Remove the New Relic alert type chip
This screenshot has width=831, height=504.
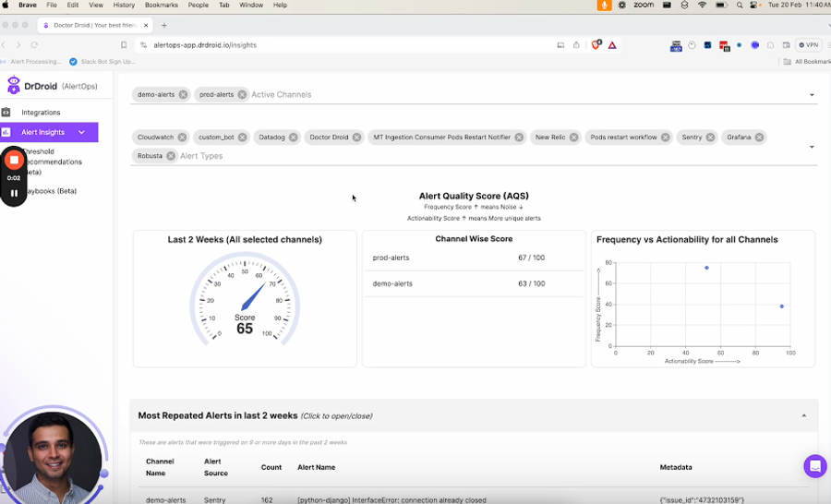pos(573,138)
